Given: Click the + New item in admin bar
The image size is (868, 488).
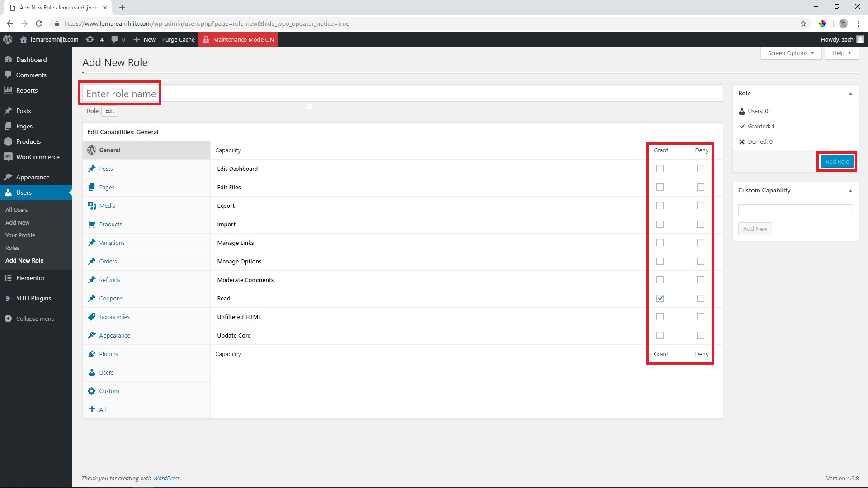Looking at the screenshot, I should click(145, 39).
